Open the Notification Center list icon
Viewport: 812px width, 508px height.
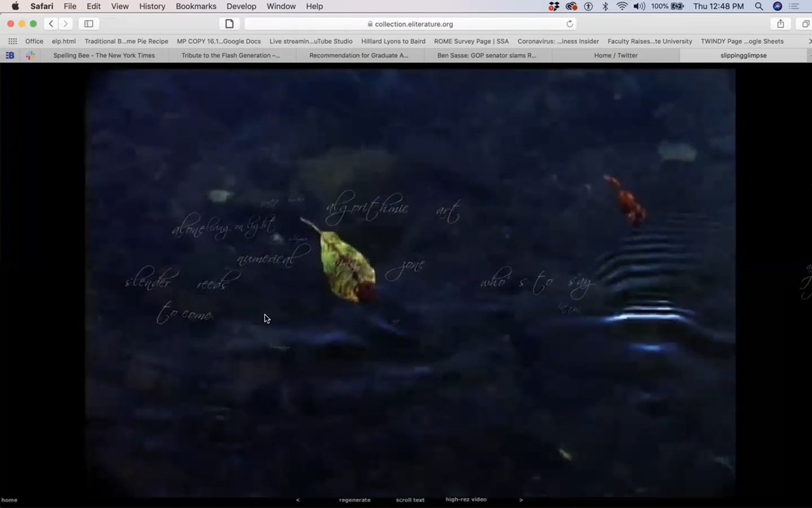click(x=794, y=6)
